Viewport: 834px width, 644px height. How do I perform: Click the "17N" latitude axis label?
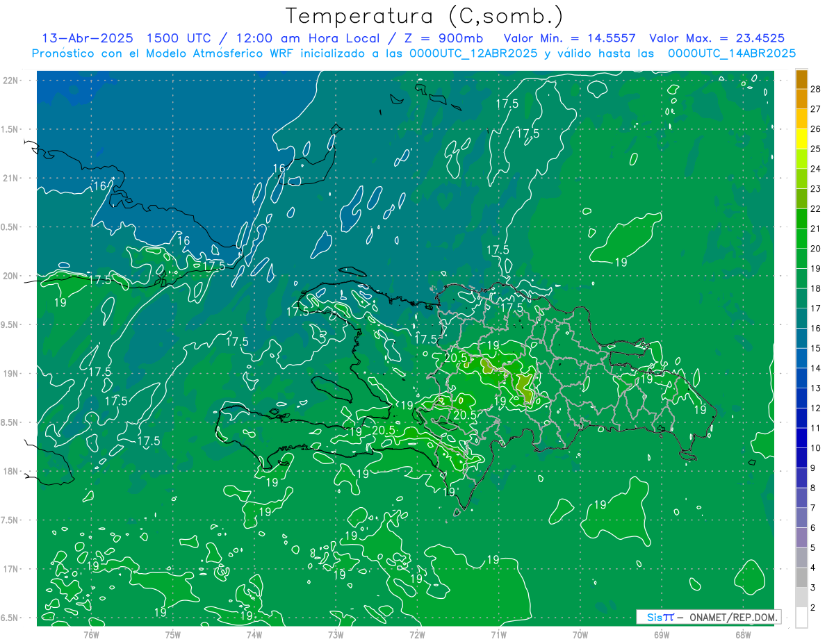[10, 569]
